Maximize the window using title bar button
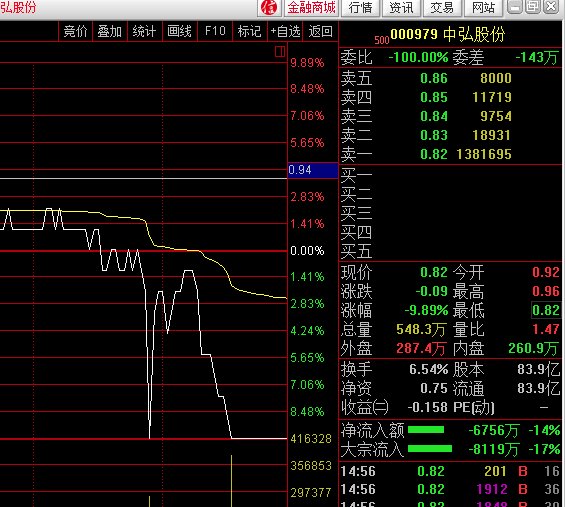This screenshot has width=565, height=507. click(533, 6)
